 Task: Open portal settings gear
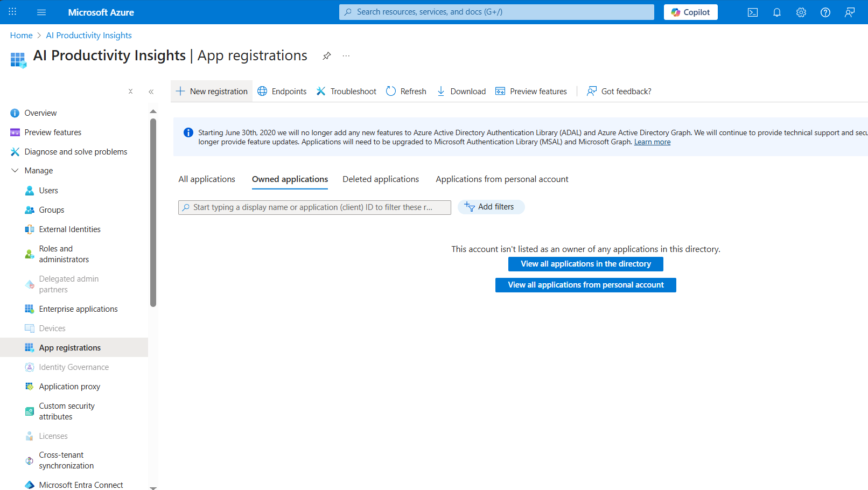801,12
